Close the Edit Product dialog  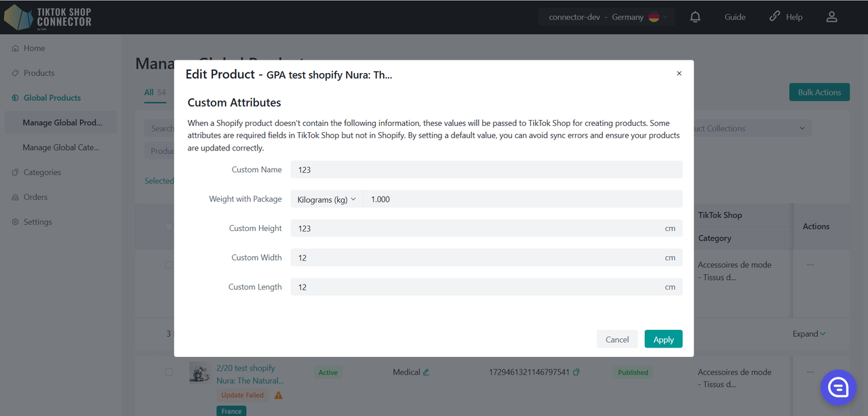click(x=679, y=73)
